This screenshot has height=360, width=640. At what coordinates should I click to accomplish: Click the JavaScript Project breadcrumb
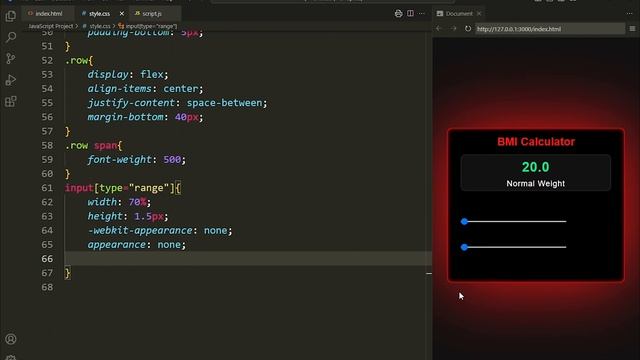coord(51,26)
